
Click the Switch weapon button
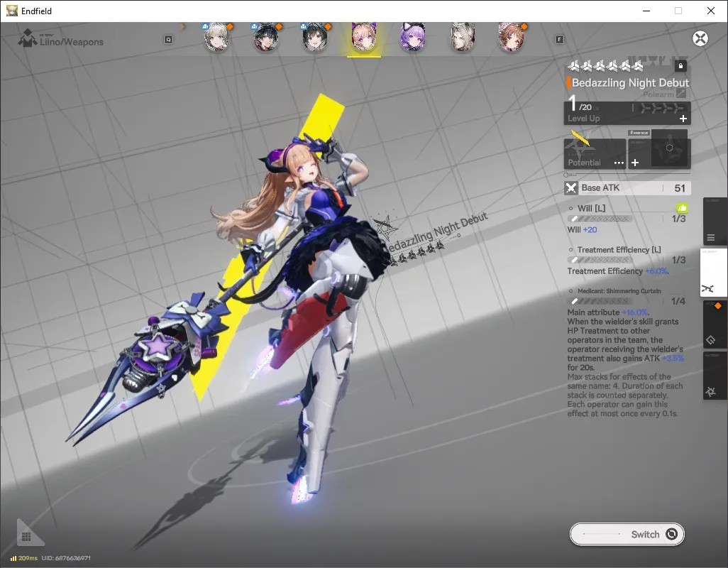click(627, 534)
